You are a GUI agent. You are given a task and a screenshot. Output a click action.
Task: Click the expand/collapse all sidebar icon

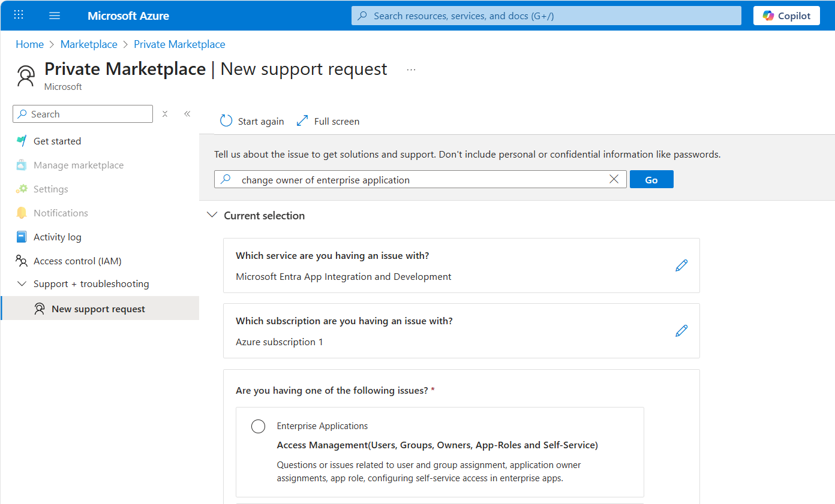165,114
